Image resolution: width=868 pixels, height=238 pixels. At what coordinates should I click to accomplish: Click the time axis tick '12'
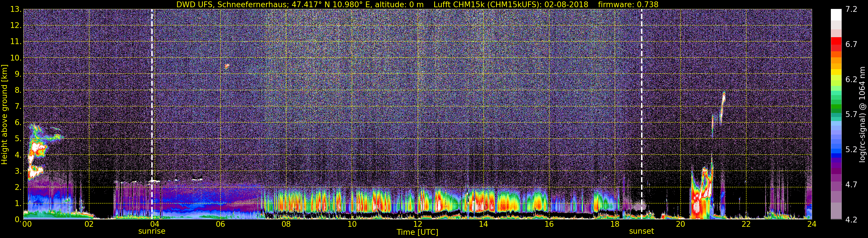(x=417, y=224)
